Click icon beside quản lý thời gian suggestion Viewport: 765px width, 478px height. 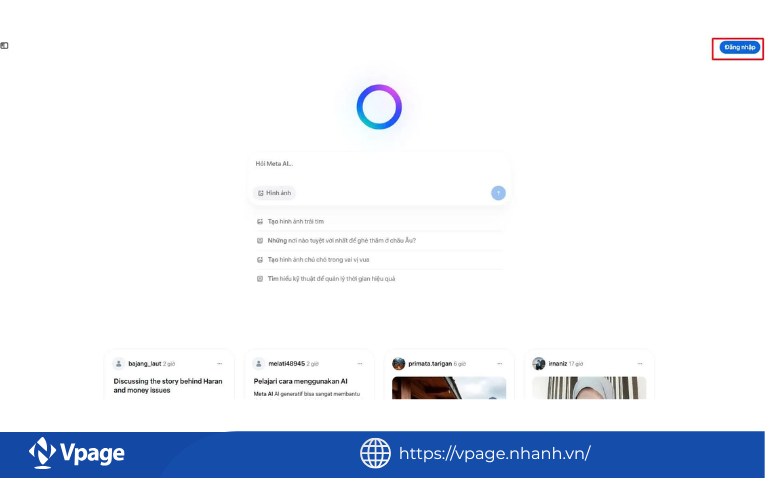point(260,279)
